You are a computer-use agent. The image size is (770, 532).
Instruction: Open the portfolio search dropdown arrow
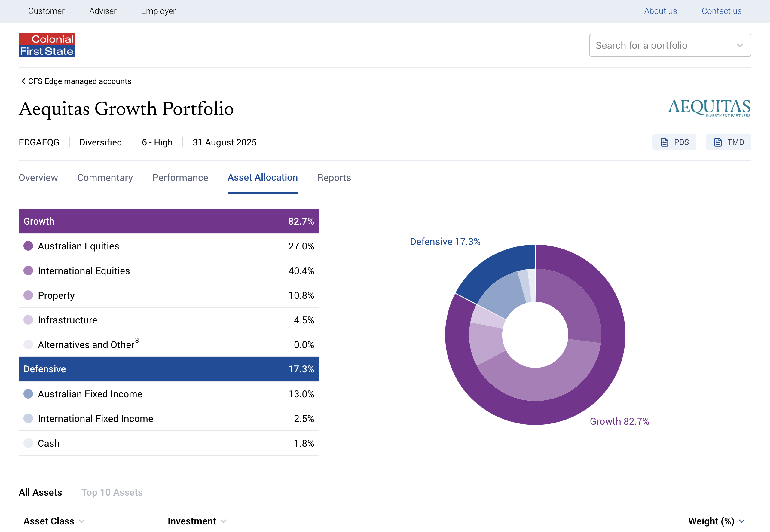[x=740, y=45]
